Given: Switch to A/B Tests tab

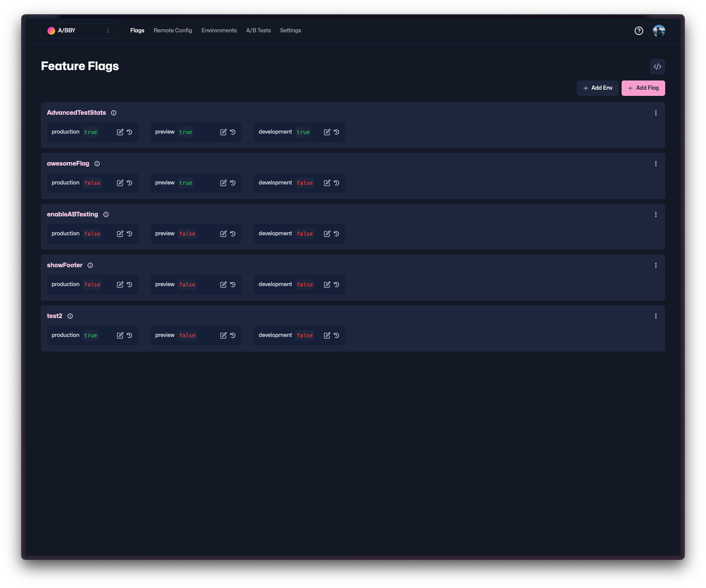Looking at the screenshot, I should (x=258, y=31).
